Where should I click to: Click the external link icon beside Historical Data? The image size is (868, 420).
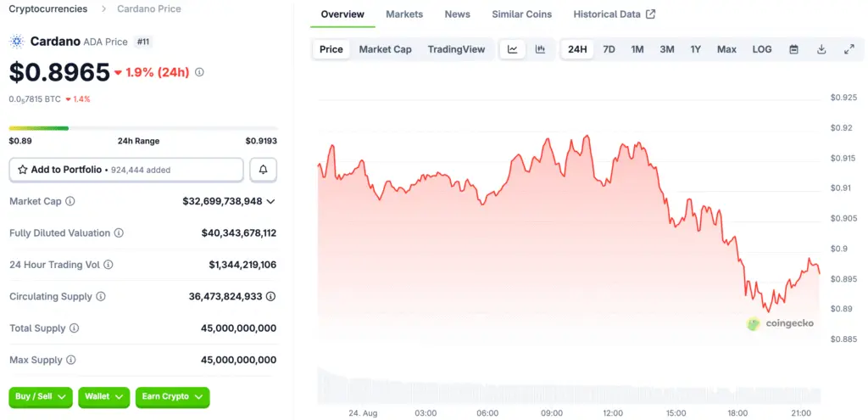(x=651, y=14)
